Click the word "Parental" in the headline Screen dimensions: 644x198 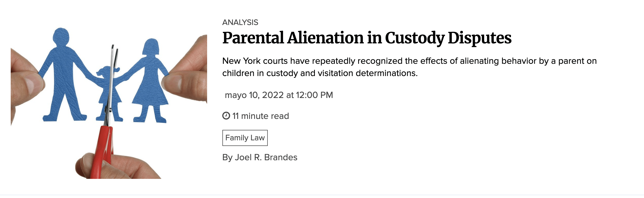(253, 38)
